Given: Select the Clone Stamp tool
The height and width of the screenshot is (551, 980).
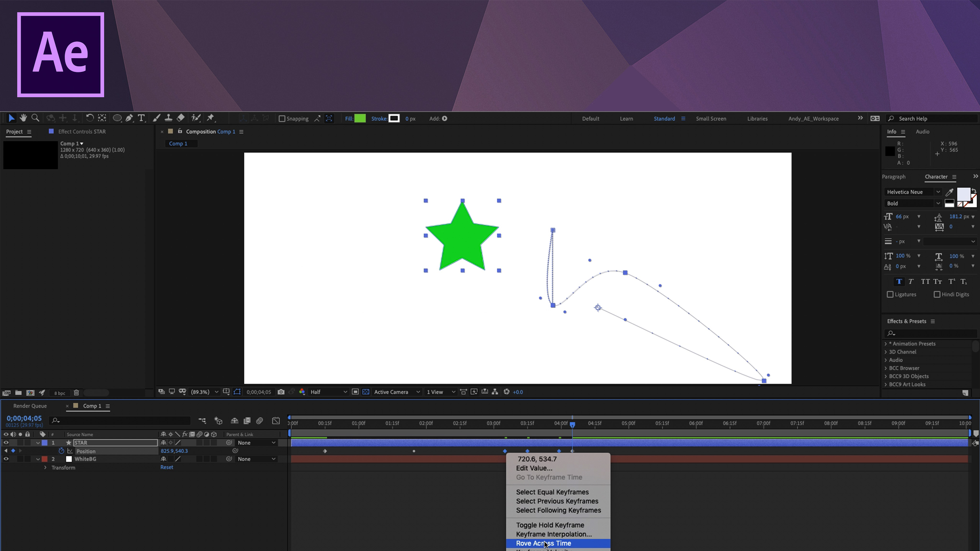Looking at the screenshot, I should click(168, 118).
